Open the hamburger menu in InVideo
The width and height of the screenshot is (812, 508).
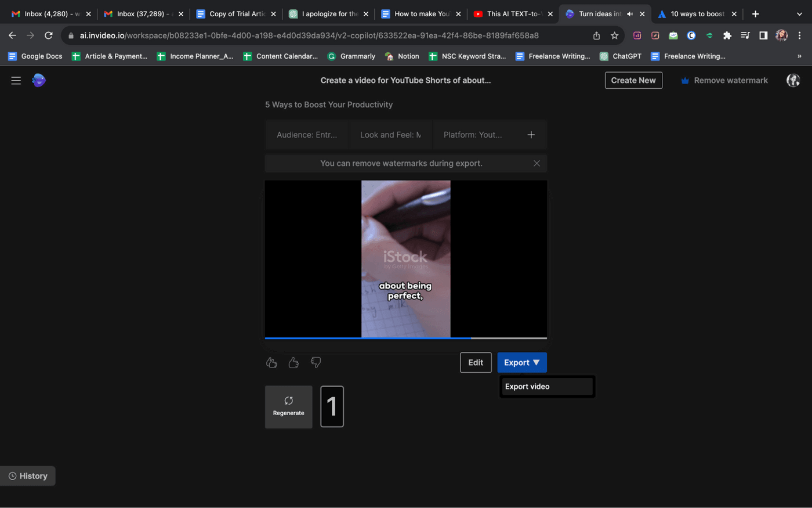16,81
